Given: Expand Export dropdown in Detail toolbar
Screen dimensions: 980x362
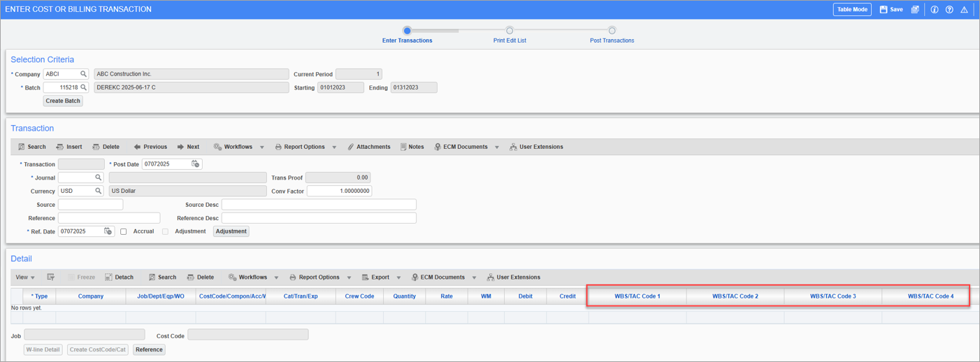Looking at the screenshot, I should point(399,278).
